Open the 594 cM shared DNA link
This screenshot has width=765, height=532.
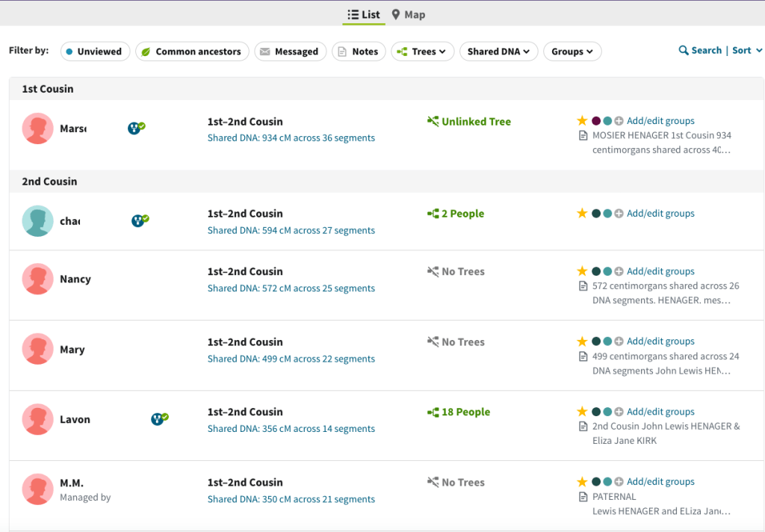click(291, 231)
